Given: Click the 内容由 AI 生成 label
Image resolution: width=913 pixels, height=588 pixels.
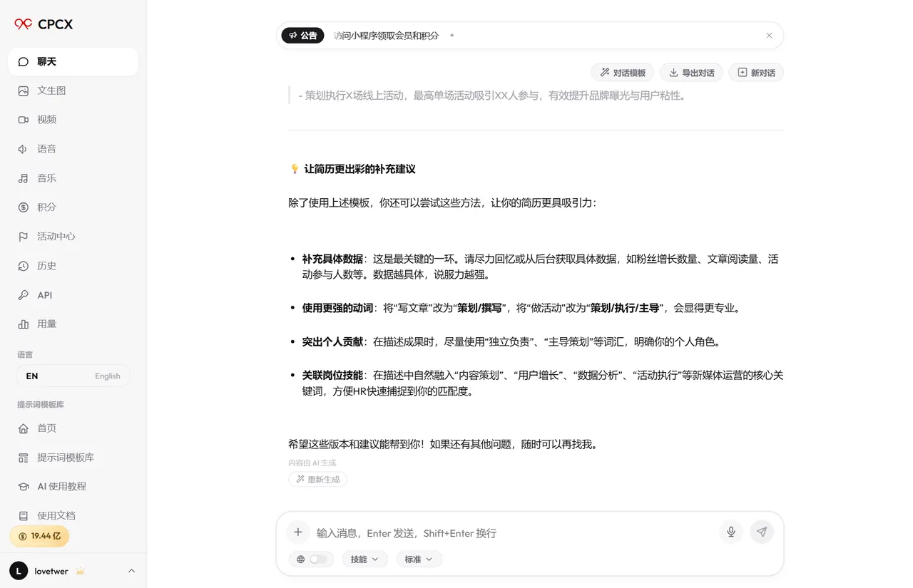Looking at the screenshot, I should click(x=312, y=463).
